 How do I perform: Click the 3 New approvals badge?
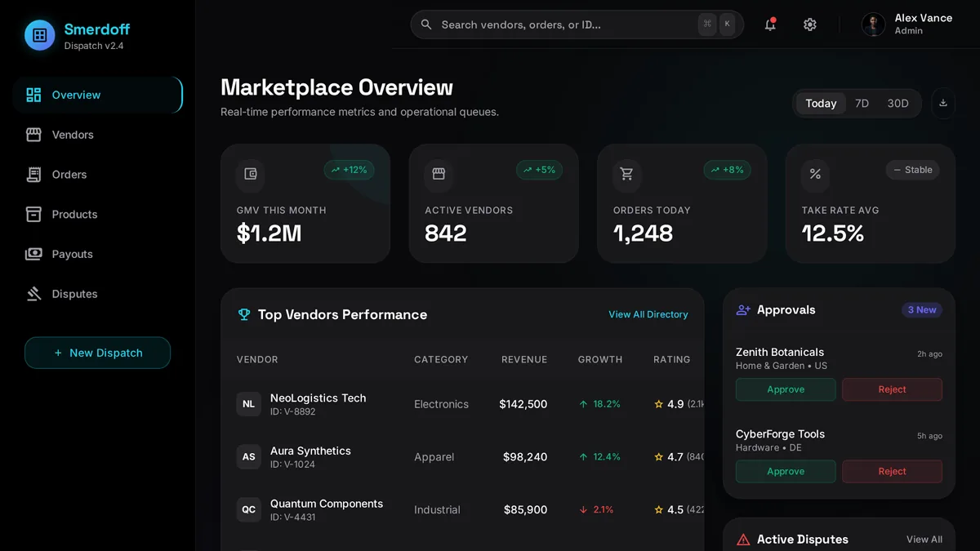922,310
